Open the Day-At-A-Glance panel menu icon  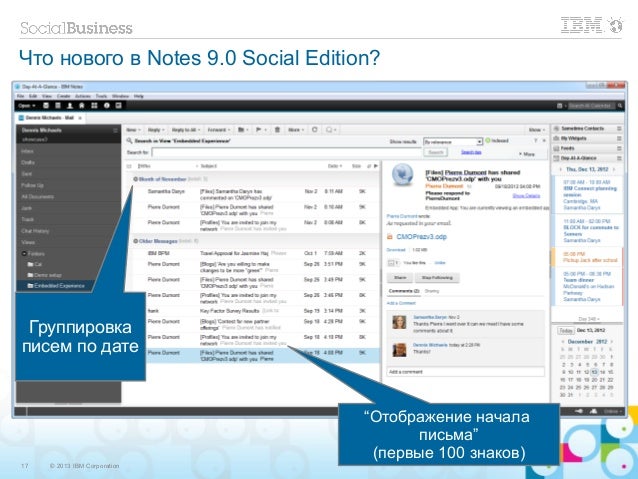point(619,158)
